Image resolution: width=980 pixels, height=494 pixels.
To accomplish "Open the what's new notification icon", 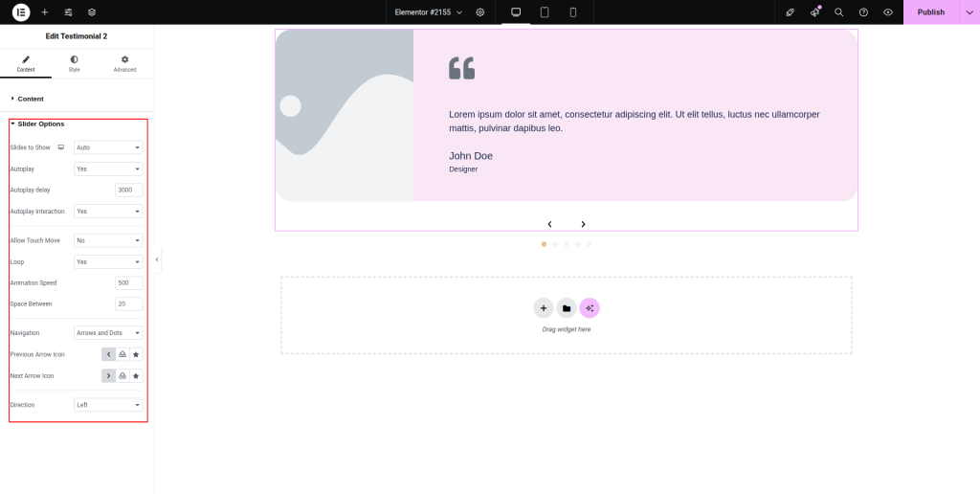I will click(x=814, y=11).
